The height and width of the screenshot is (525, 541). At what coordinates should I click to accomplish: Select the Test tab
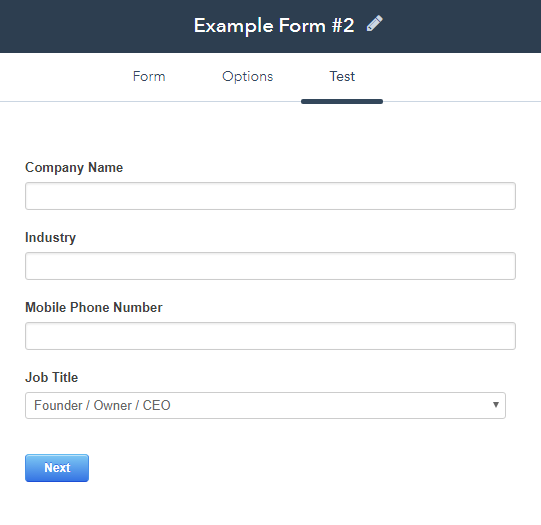[342, 76]
